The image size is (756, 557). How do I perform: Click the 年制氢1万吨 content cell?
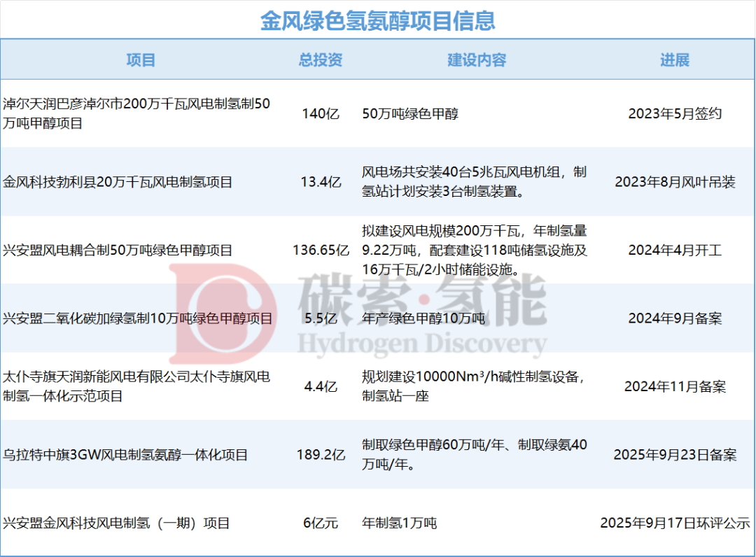pos(400,523)
